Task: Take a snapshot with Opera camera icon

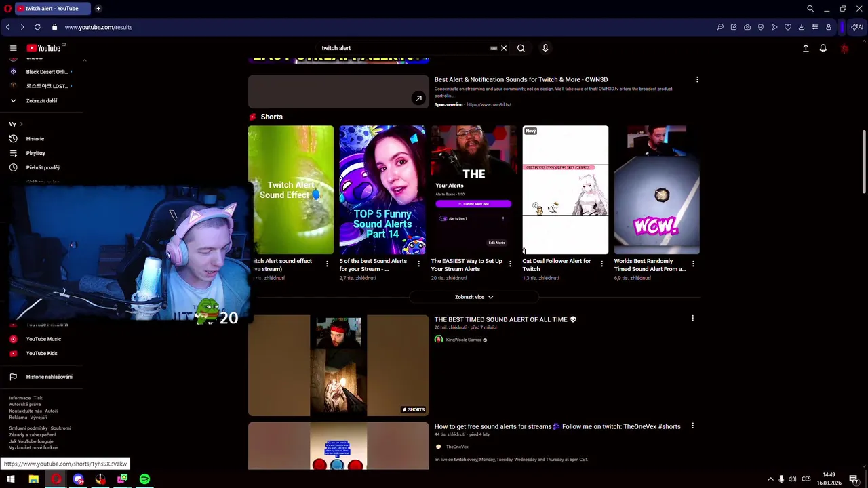Action: point(747,27)
